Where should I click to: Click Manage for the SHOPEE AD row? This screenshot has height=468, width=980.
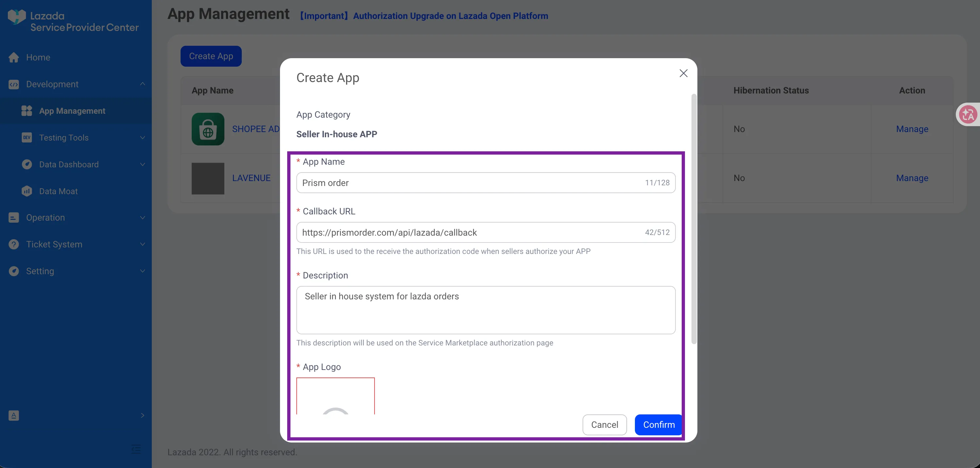click(912, 129)
